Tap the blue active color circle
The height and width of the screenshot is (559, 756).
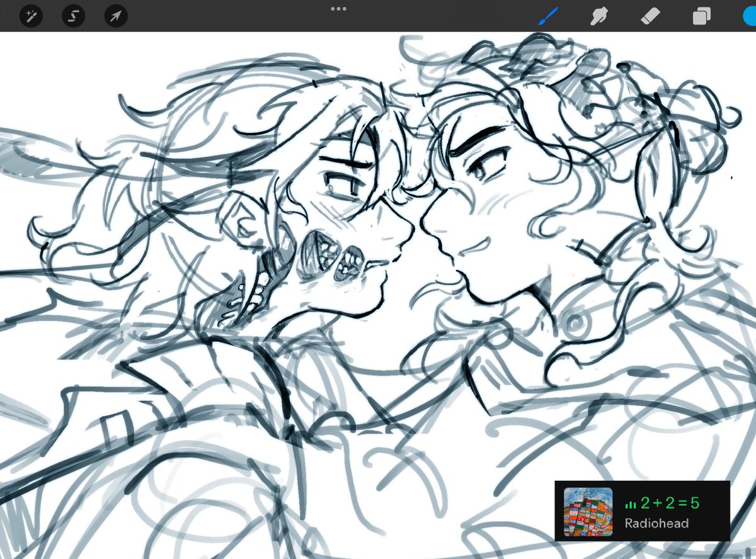(x=749, y=16)
